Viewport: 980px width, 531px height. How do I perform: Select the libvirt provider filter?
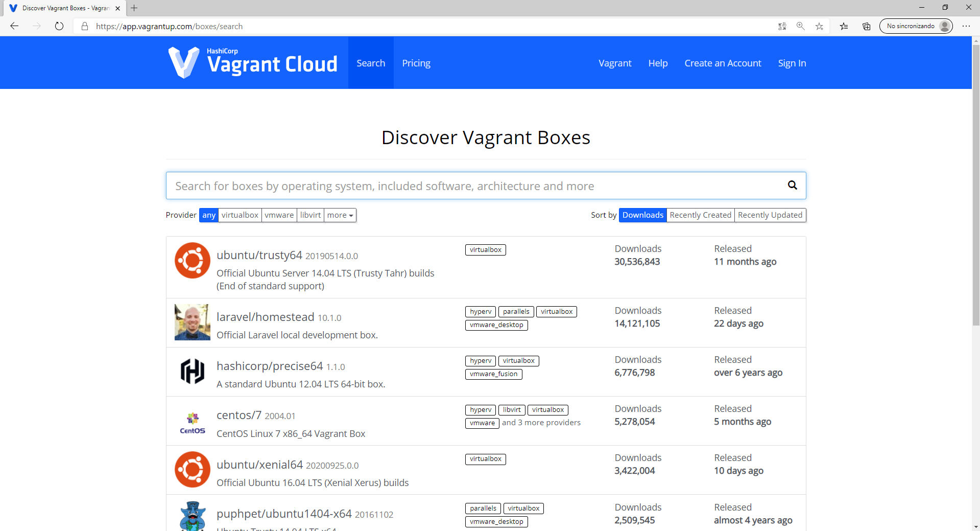(x=310, y=215)
